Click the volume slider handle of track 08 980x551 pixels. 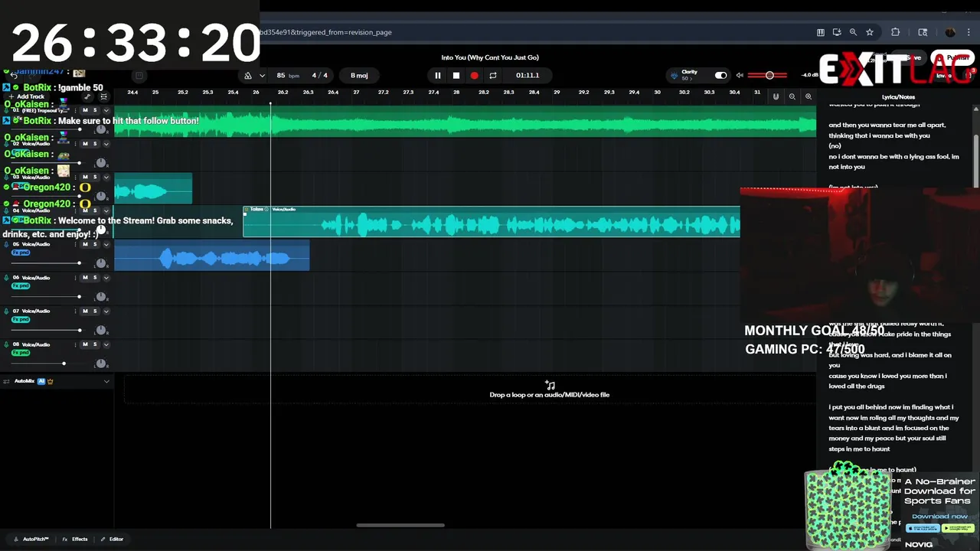click(x=64, y=364)
